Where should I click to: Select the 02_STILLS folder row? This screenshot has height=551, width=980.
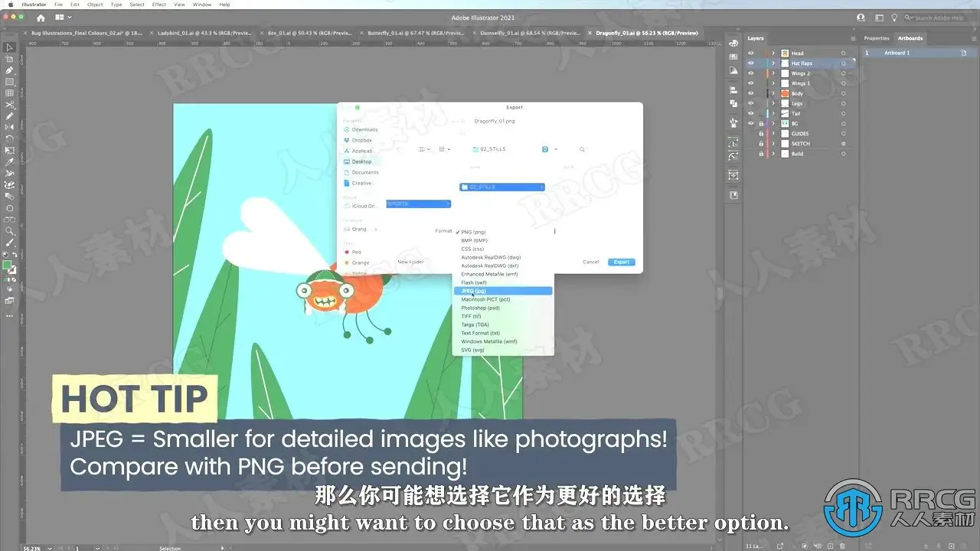pyautogui.click(x=502, y=187)
